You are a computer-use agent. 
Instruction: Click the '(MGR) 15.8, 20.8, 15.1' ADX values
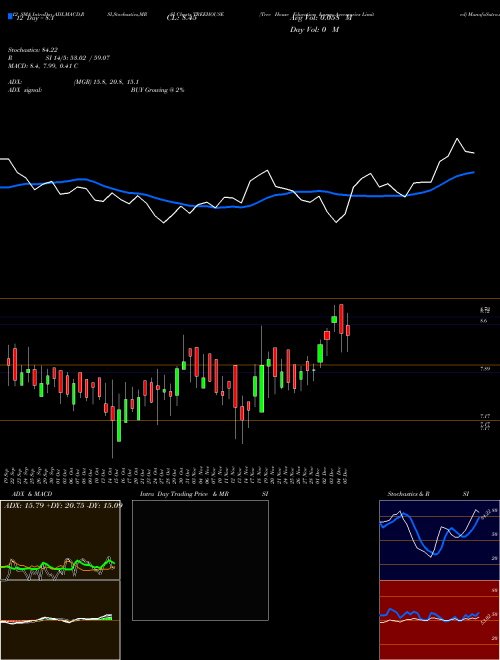pyautogui.click(x=106, y=82)
